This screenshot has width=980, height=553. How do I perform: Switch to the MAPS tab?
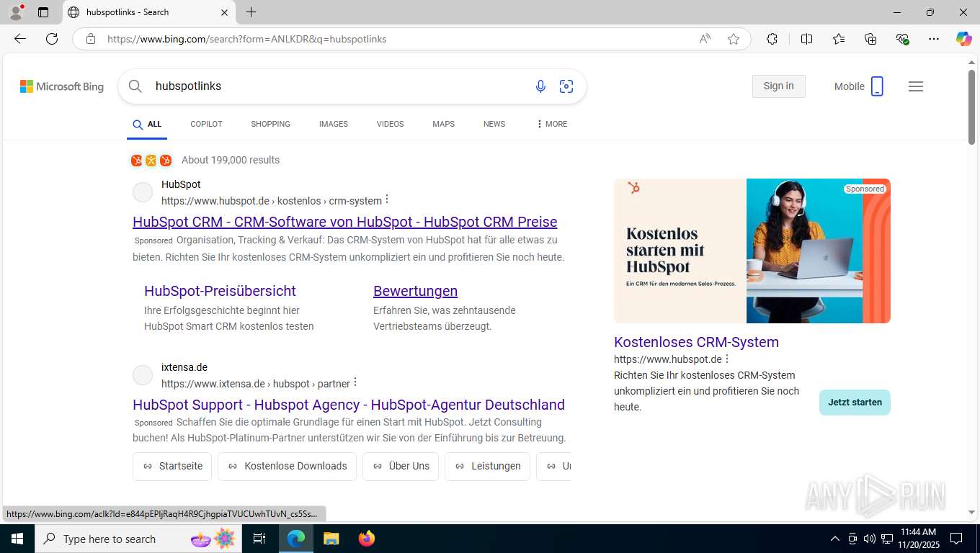[x=443, y=124]
